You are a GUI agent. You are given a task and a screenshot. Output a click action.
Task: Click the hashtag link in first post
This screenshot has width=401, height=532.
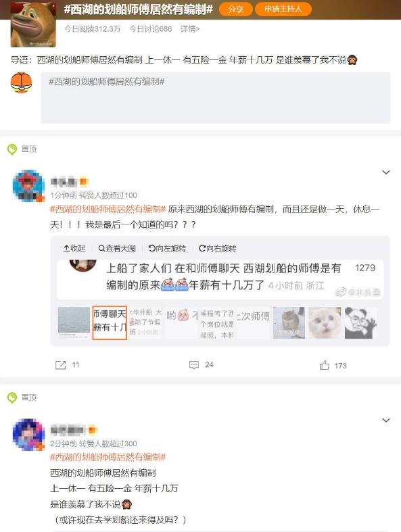[x=108, y=209]
